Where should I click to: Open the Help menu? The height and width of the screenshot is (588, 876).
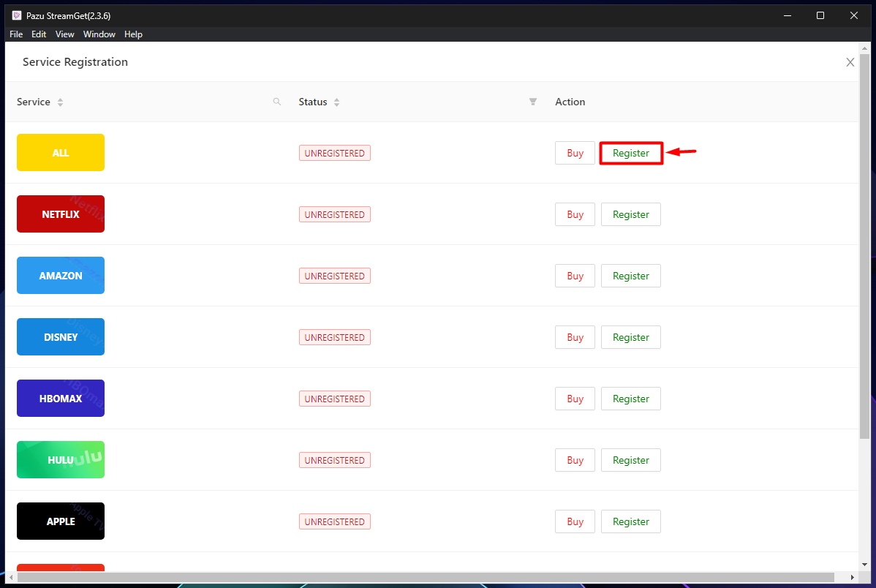click(133, 34)
